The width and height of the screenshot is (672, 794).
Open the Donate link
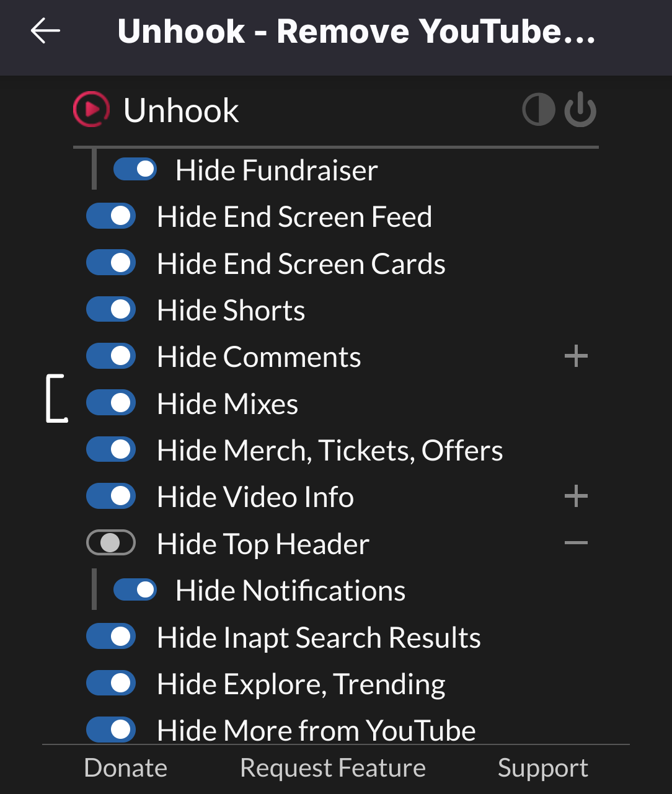coord(126,768)
